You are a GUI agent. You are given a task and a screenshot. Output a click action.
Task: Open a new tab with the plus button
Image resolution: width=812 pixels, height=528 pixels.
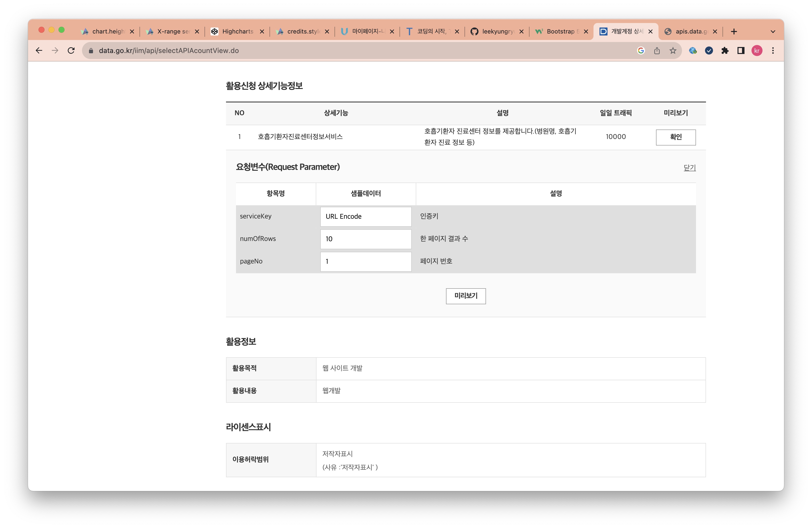(734, 31)
